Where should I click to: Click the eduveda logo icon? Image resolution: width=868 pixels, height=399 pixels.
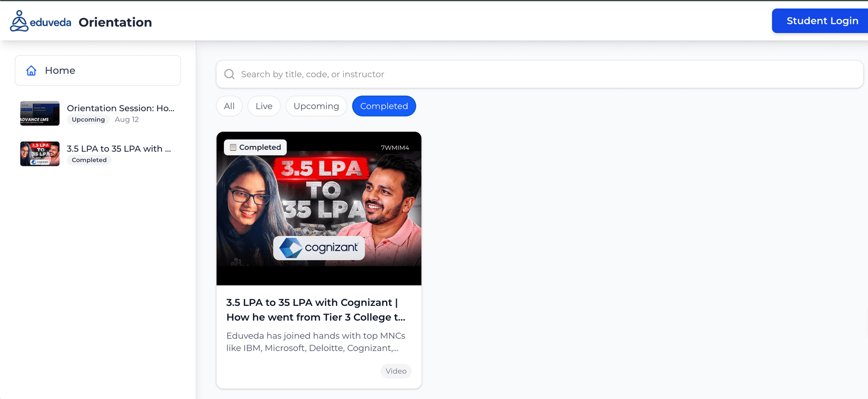pyautogui.click(x=19, y=21)
